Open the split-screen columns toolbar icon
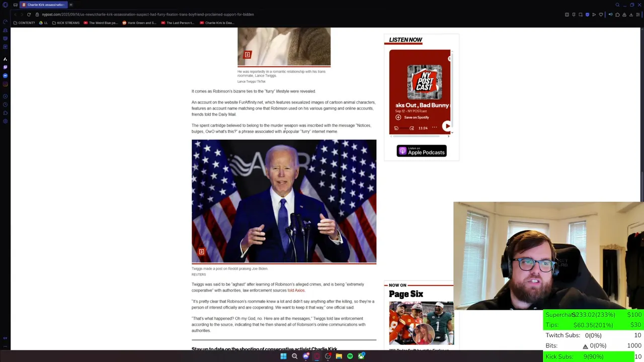This screenshot has width=644, height=362. coord(567,15)
